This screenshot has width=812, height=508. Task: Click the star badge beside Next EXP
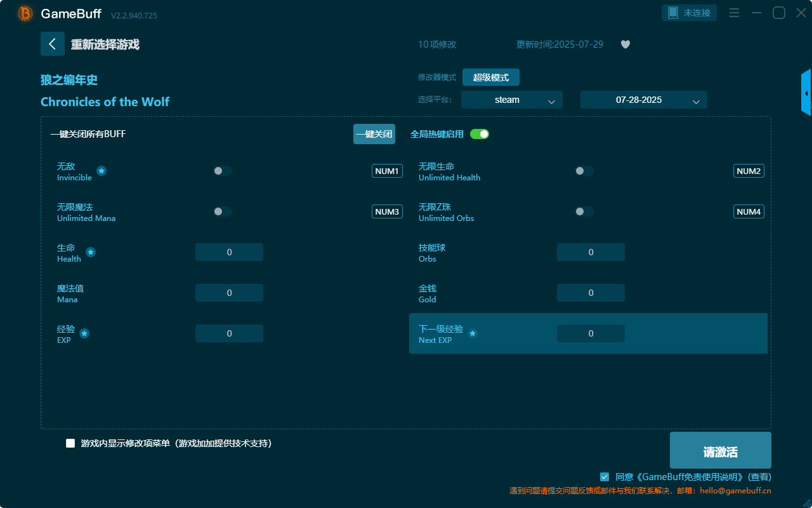473,333
